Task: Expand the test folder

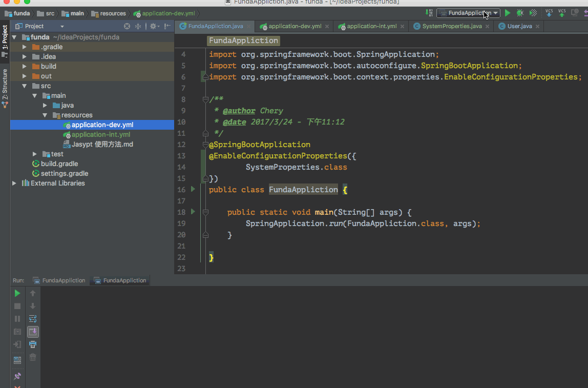Action: coord(34,154)
